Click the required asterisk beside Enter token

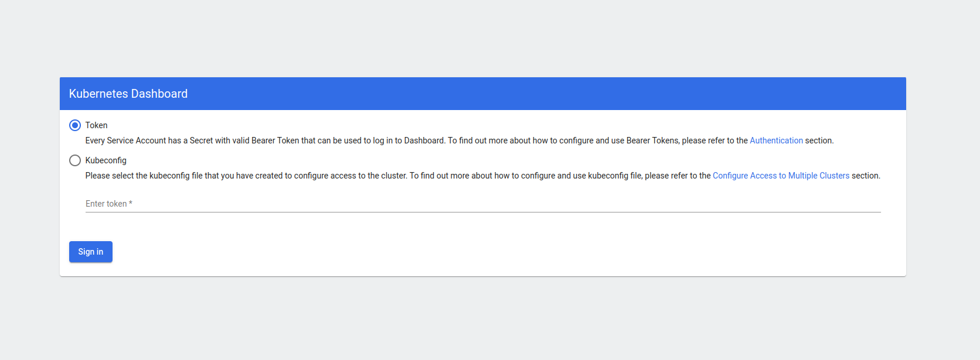(131, 203)
